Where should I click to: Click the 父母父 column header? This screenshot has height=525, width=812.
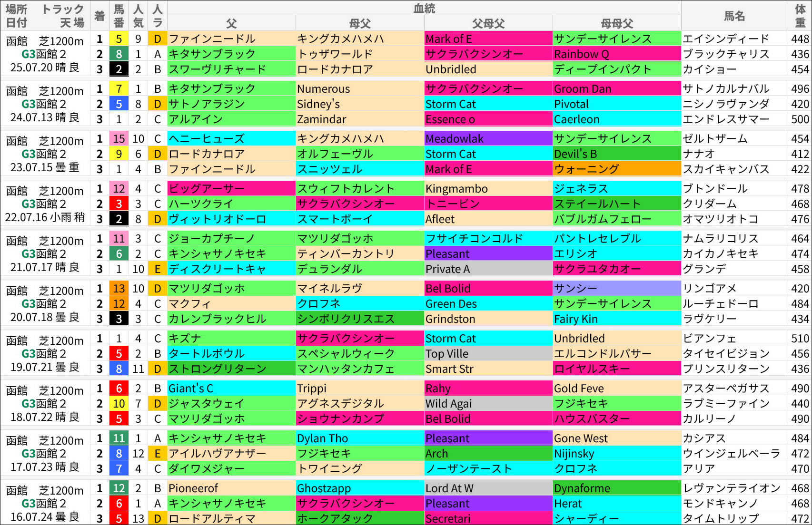pos(488,23)
